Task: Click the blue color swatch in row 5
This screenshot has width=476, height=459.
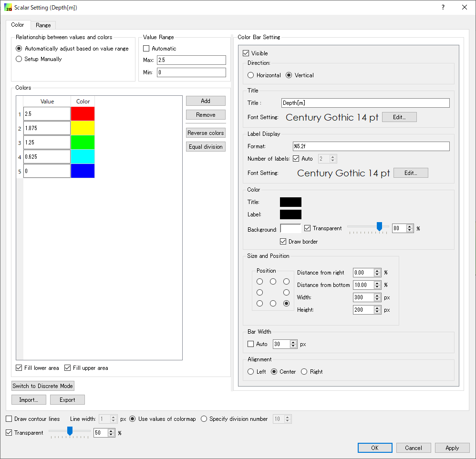Action: (x=83, y=171)
